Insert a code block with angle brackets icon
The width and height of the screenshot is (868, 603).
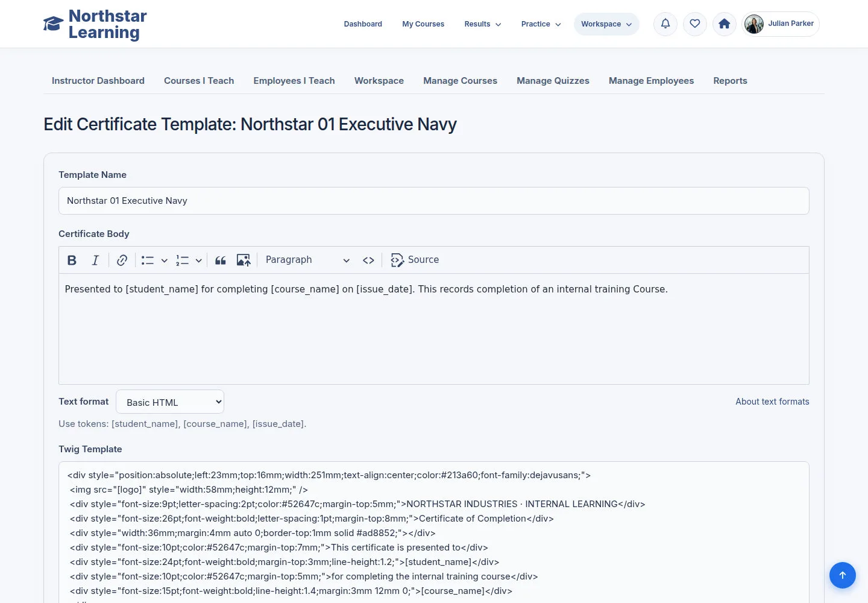tap(368, 260)
